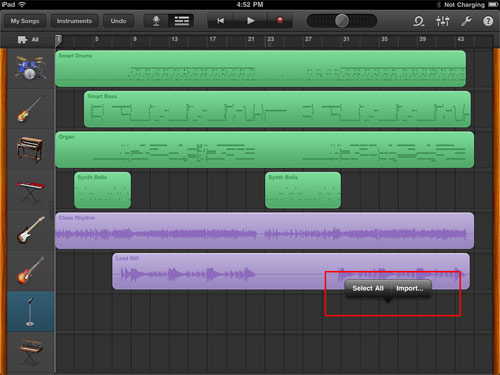Go to beginning of song
Viewport: 500px width, 375px height.
click(220, 21)
